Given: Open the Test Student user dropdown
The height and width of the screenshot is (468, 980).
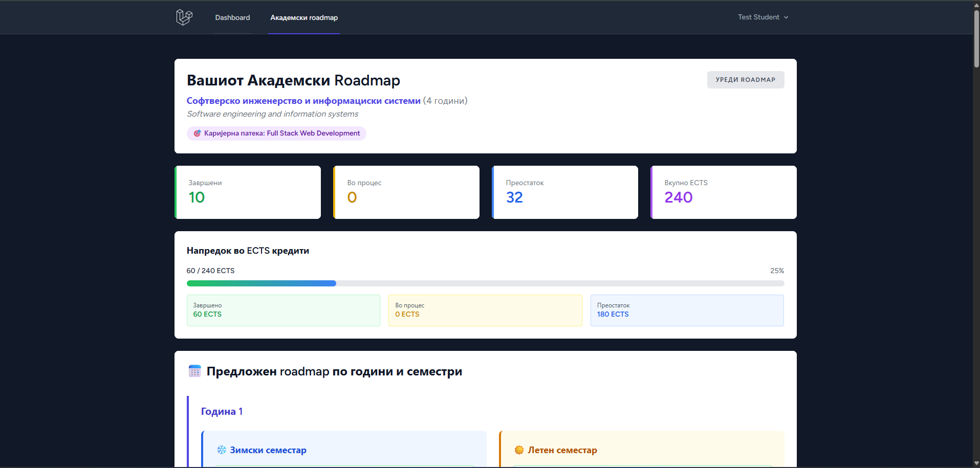Looking at the screenshot, I should point(758,17).
